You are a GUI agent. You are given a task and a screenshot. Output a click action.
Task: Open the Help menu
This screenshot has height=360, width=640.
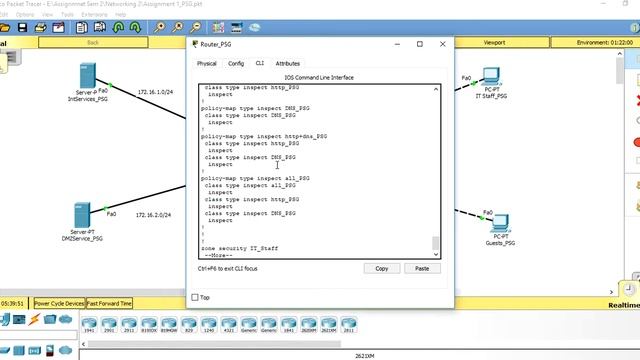pyautogui.click(x=120, y=14)
